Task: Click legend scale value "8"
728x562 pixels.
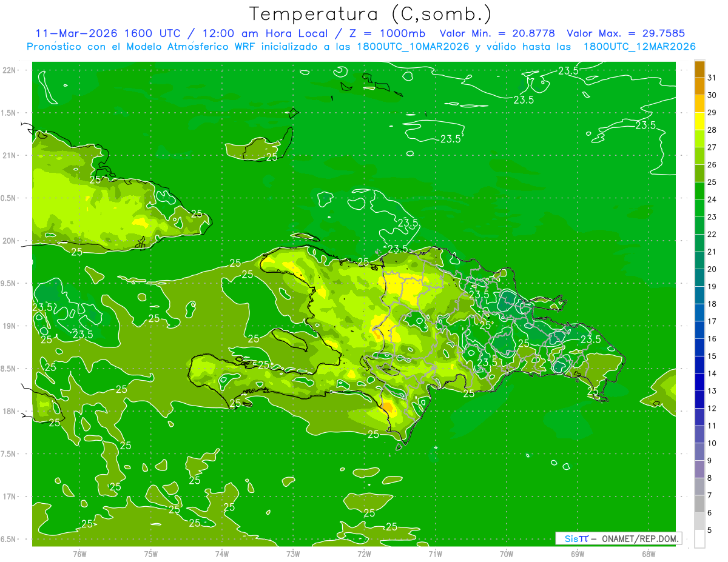Action: pyautogui.click(x=710, y=478)
